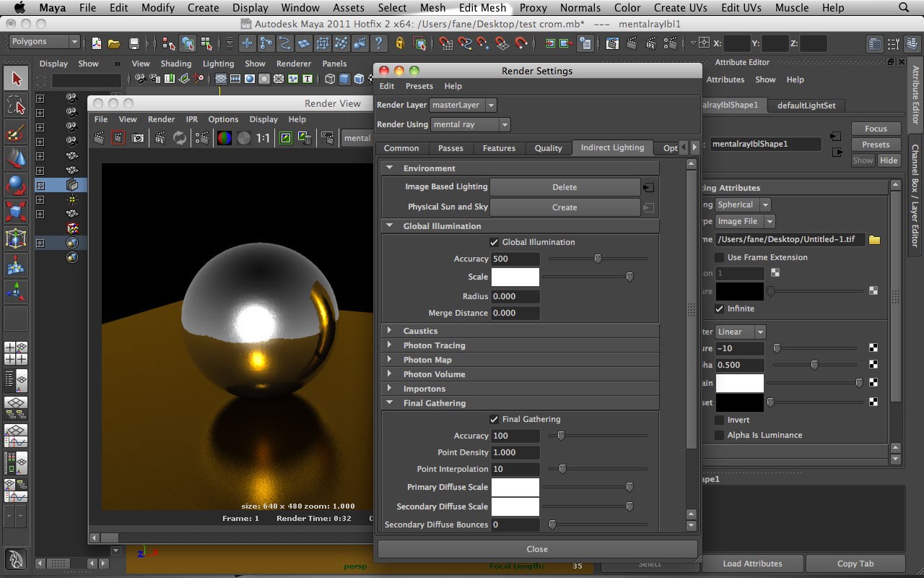Refresh the IPR image in Render View
The image size is (924, 578).
point(180,138)
